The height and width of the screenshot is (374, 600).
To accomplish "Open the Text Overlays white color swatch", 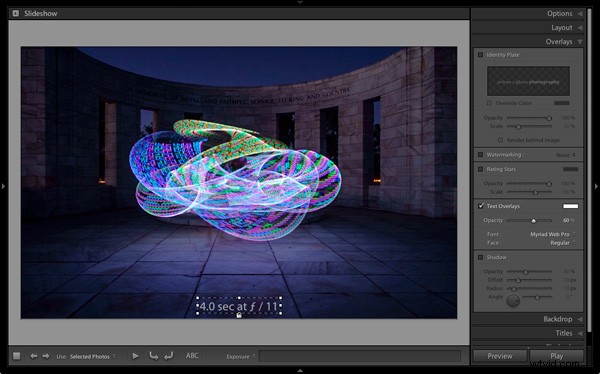I will 571,206.
